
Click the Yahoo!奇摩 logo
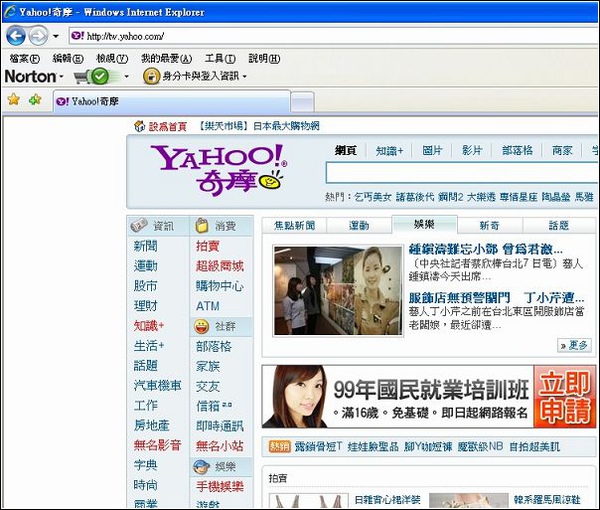pos(217,167)
